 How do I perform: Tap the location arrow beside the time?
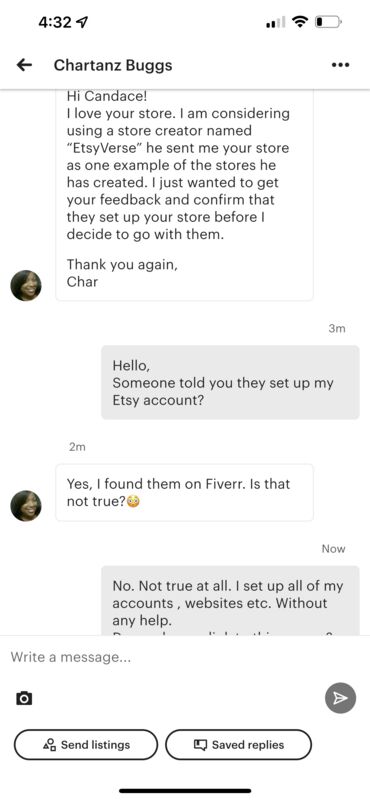[x=82, y=22]
